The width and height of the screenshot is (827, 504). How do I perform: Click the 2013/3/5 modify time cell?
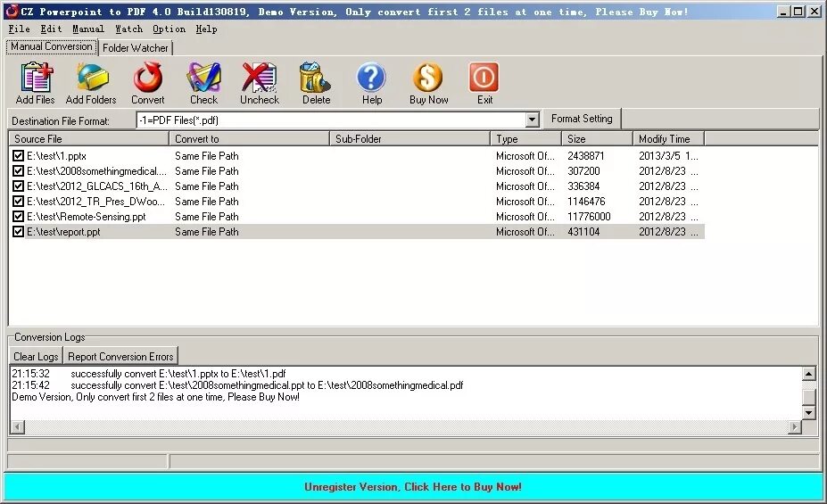[668, 156]
